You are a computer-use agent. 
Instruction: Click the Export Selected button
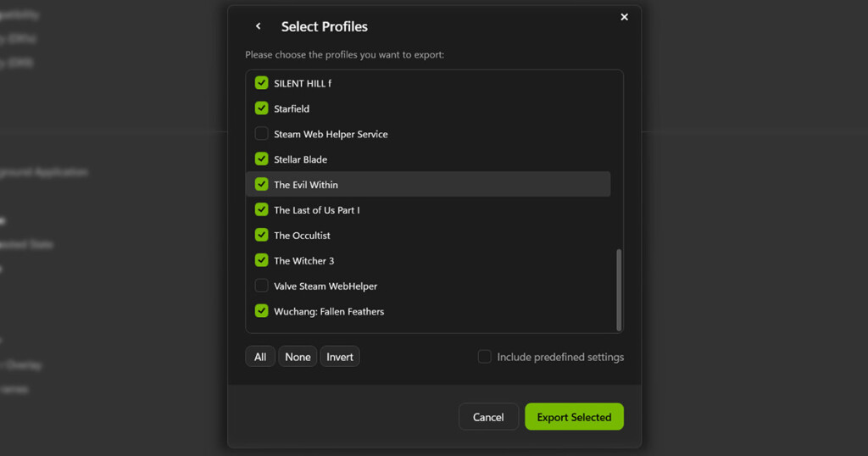coord(574,417)
